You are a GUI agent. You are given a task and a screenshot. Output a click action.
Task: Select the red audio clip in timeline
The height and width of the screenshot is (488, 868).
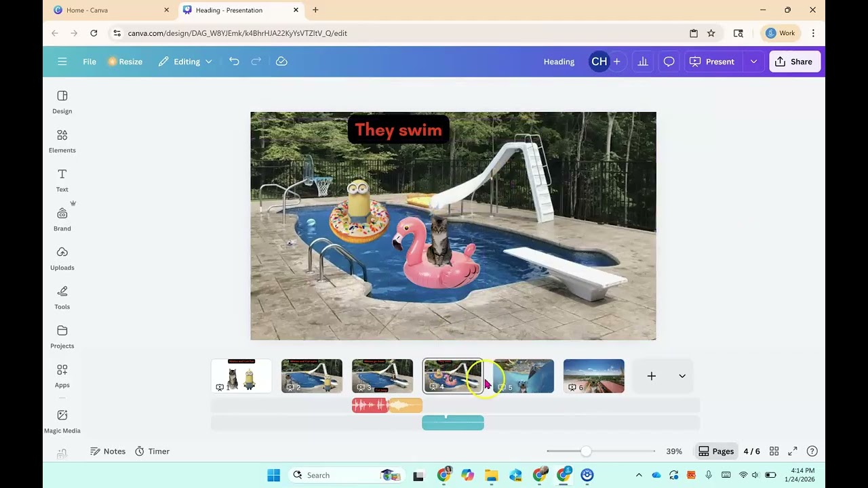[x=370, y=405]
